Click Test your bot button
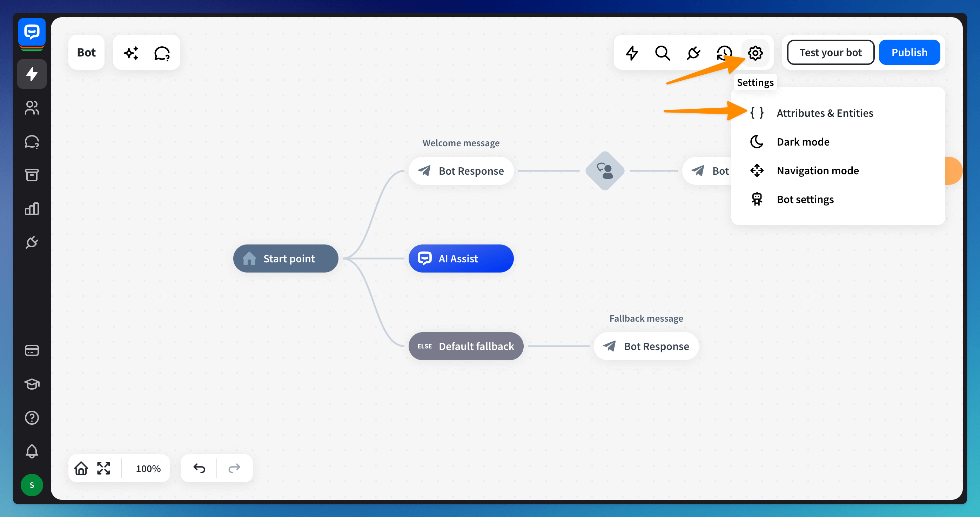Screen dimensions: 980x517 click(x=830, y=53)
